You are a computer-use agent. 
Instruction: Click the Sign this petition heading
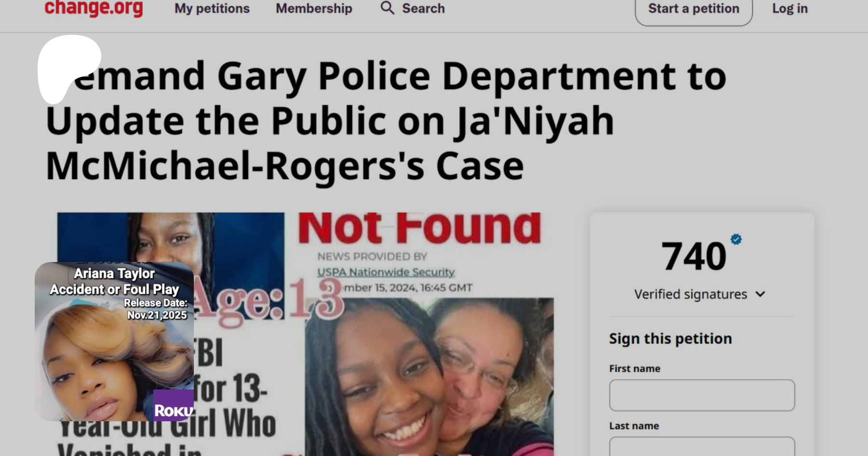coord(670,339)
